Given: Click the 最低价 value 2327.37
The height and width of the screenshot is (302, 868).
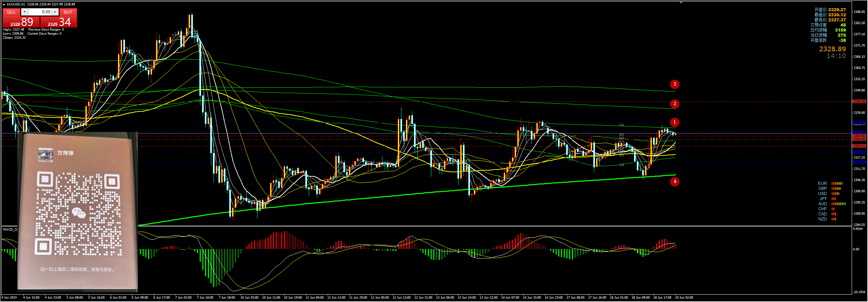Looking at the screenshot, I should (837, 20).
